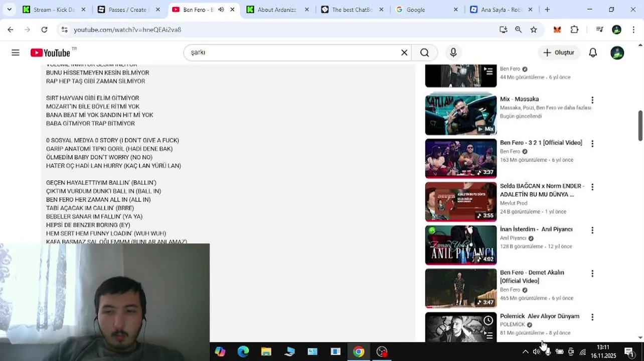Open the Mix - Massaka playlist title
Screen dimensions: 644x361
(x=519, y=99)
